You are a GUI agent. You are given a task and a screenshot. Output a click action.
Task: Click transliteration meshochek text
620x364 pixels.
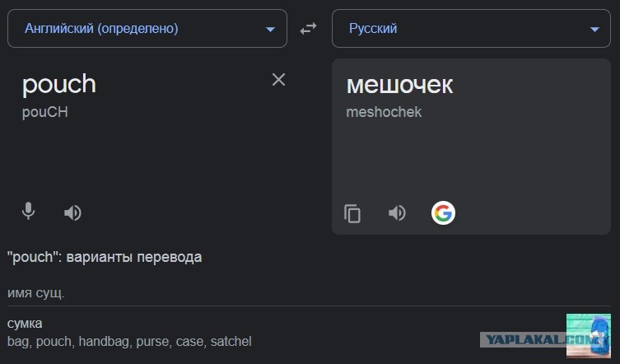tap(384, 112)
